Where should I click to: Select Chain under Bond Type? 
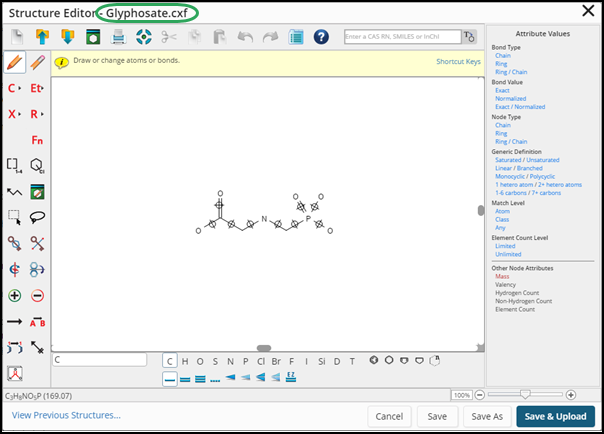tap(503, 55)
